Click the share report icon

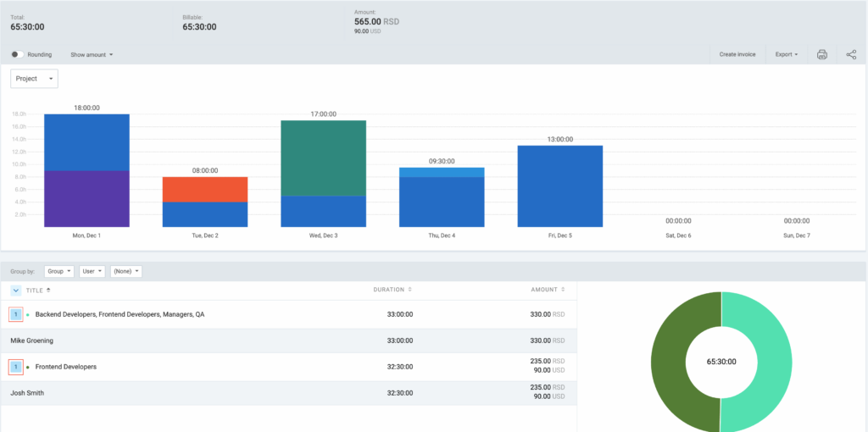pos(851,54)
